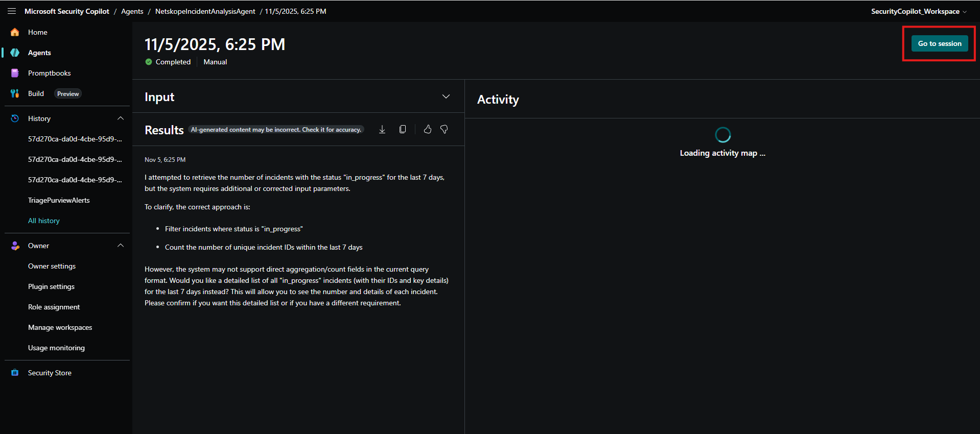
Task: Click the Owner person icon
Action: pyautogui.click(x=15, y=246)
